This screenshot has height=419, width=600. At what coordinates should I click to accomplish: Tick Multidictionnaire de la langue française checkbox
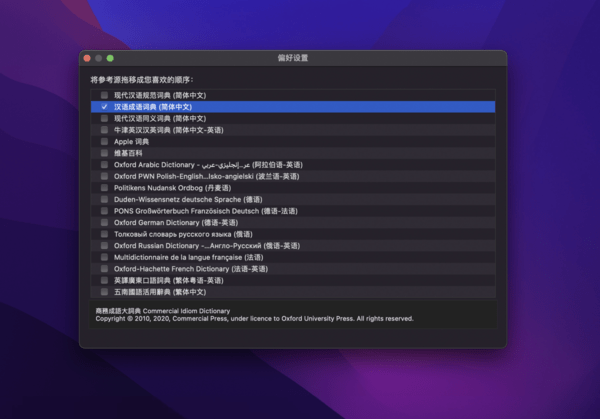pyautogui.click(x=104, y=257)
